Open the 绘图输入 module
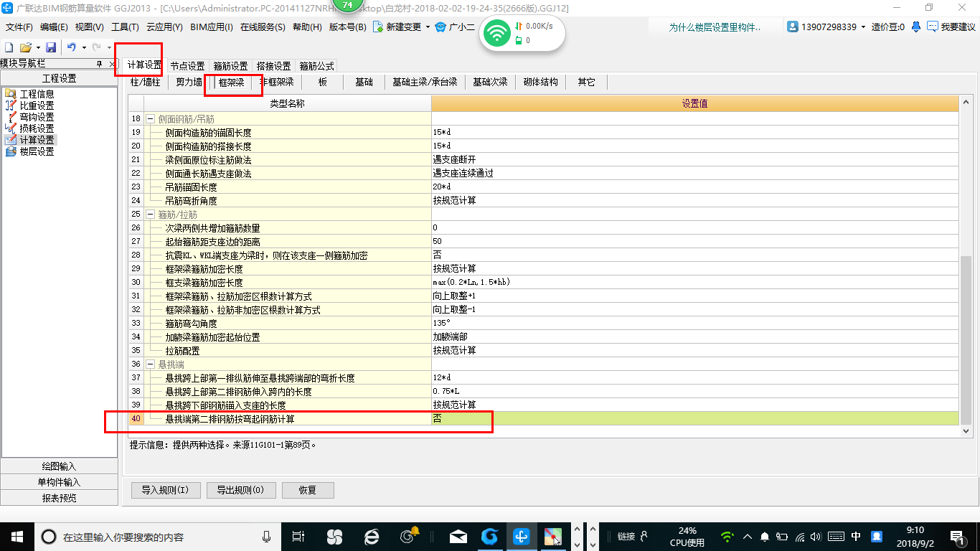Screen dimensions: 980x551 [x=60, y=466]
